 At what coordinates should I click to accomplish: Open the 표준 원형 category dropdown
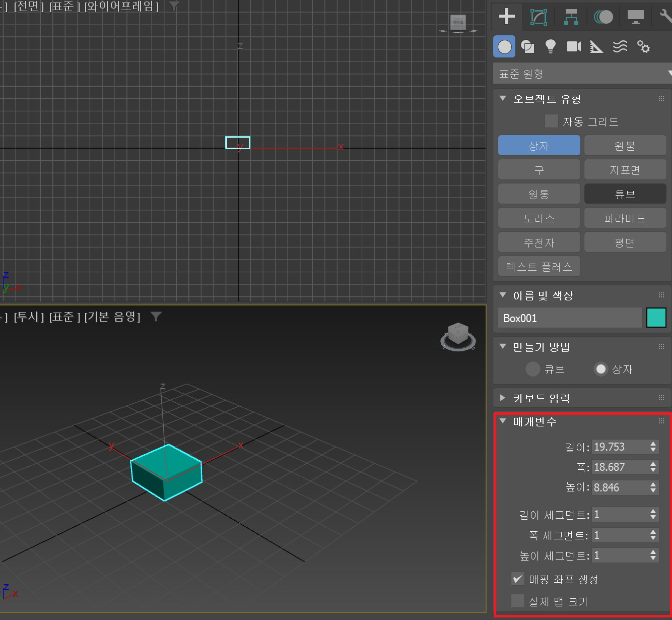(582, 74)
